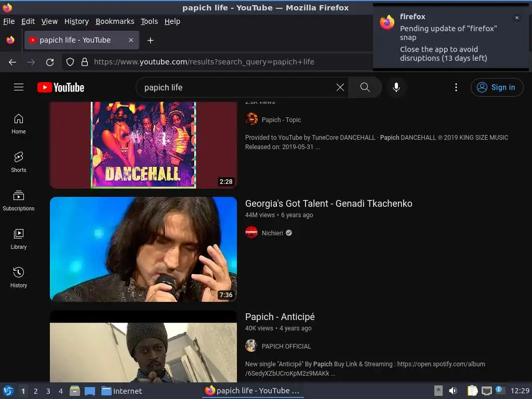Click Nichieri channel avatar
The width and height of the screenshot is (532, 399).
click(x=251, y=232)
